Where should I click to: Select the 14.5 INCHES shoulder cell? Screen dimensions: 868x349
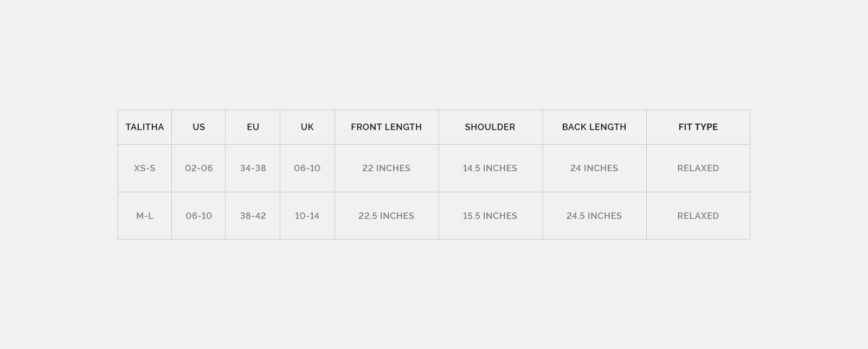tap(490, 169)
